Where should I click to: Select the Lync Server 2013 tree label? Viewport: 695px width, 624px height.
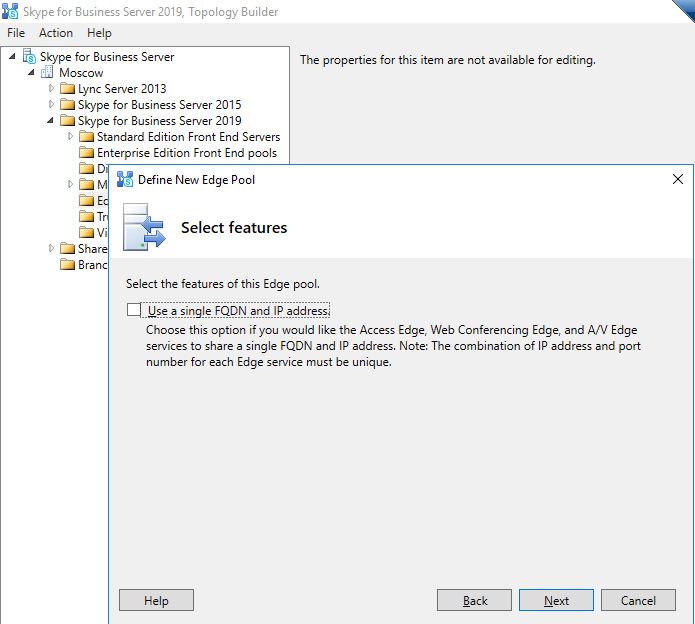pos(122,89)
